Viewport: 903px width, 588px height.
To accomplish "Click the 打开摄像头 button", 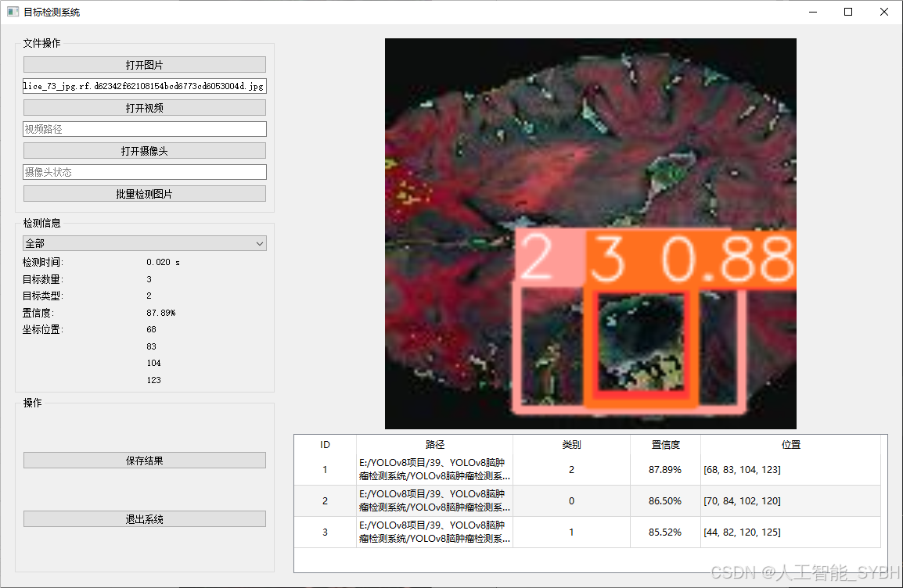I will [x=145, y=151].
